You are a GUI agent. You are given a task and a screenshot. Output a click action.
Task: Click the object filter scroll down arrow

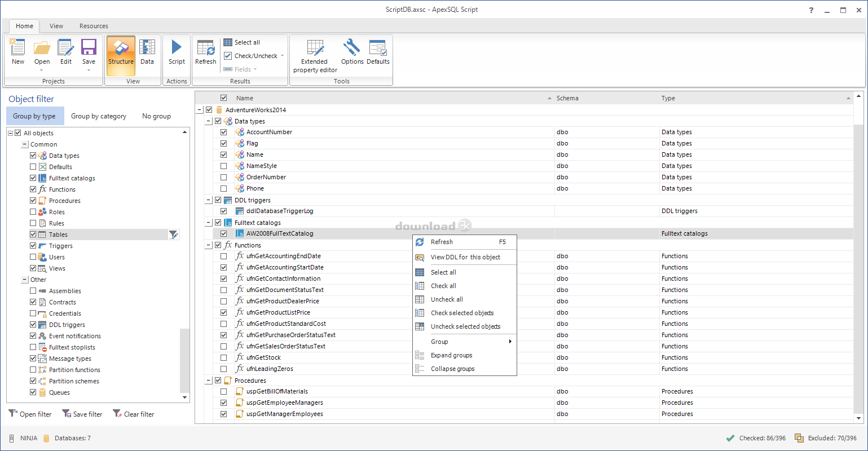pyautogui.click(x=184, y=397)
